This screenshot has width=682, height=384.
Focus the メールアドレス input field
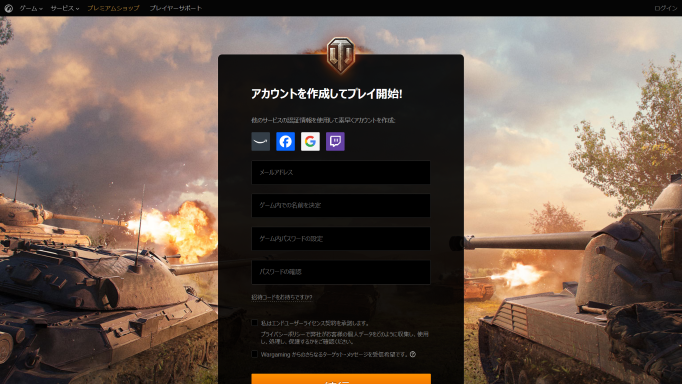(x=341, y=172)
